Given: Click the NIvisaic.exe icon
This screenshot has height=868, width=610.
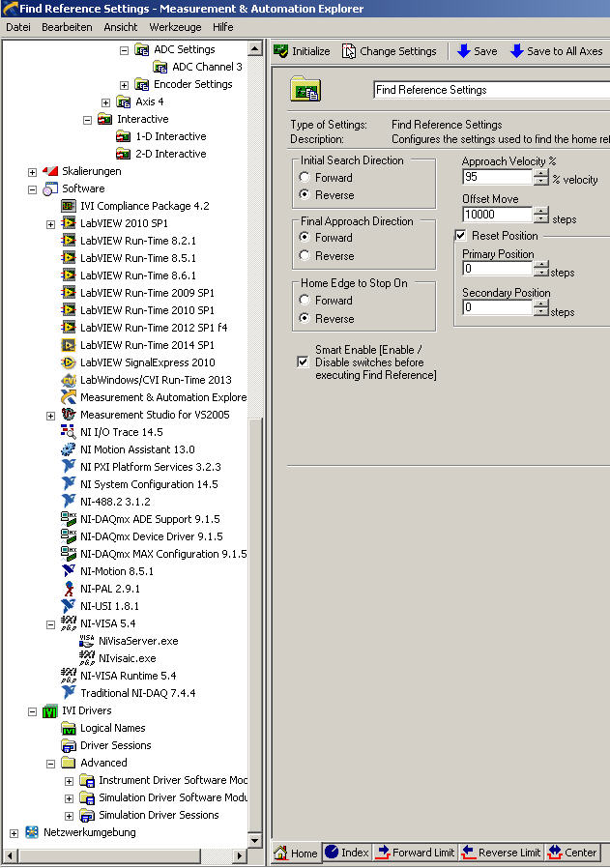Looking at the screenshot, I should 87,659.
